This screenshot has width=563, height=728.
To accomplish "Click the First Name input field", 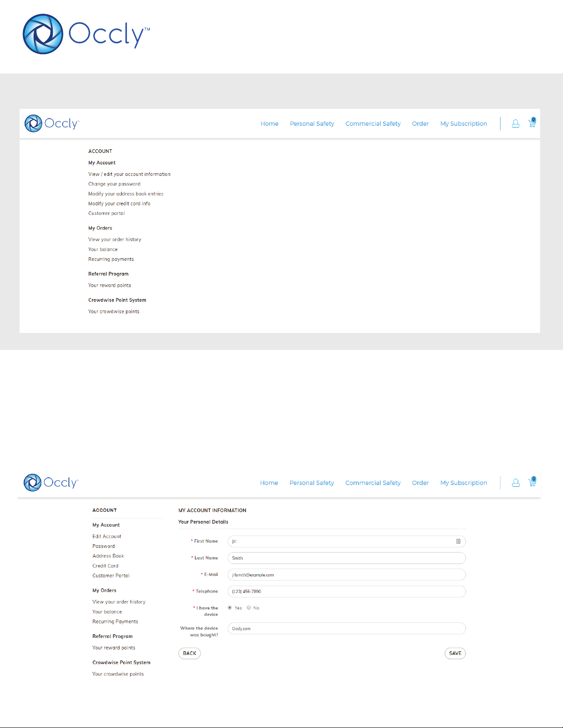I will coord(347,542).
